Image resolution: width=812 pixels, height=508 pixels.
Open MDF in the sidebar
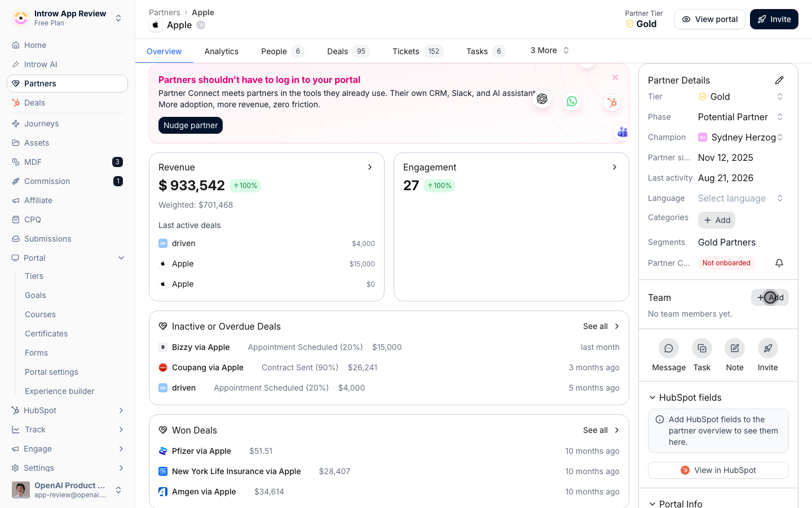click(67, 162)
